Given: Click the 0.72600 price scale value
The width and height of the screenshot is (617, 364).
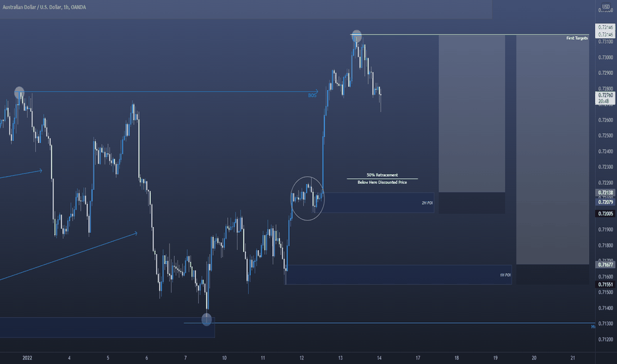Looking at the screenshot, I should click(605, 120).
